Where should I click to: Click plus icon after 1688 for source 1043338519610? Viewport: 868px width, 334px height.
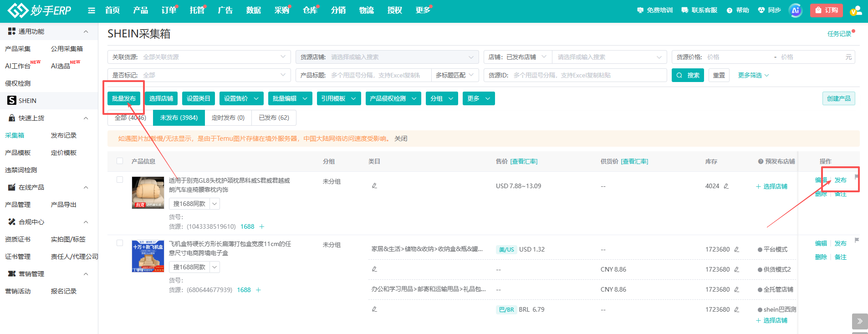[x=262, y=226]
